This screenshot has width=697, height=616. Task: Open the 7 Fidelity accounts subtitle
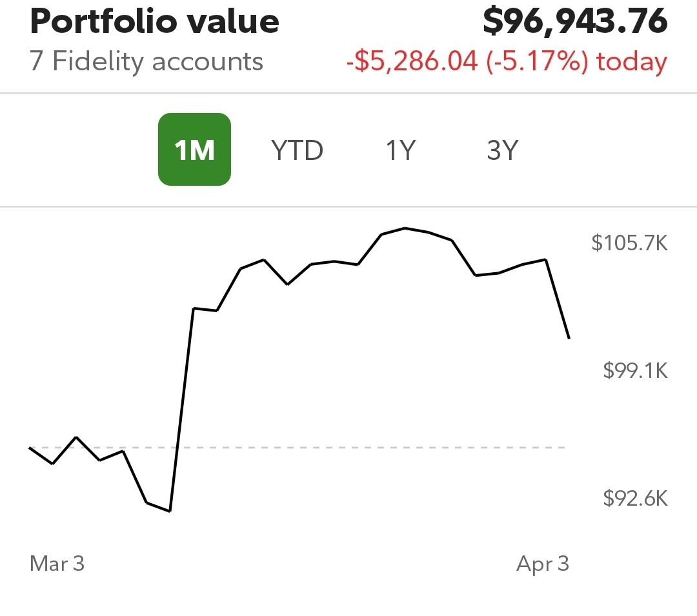(146, 62)
